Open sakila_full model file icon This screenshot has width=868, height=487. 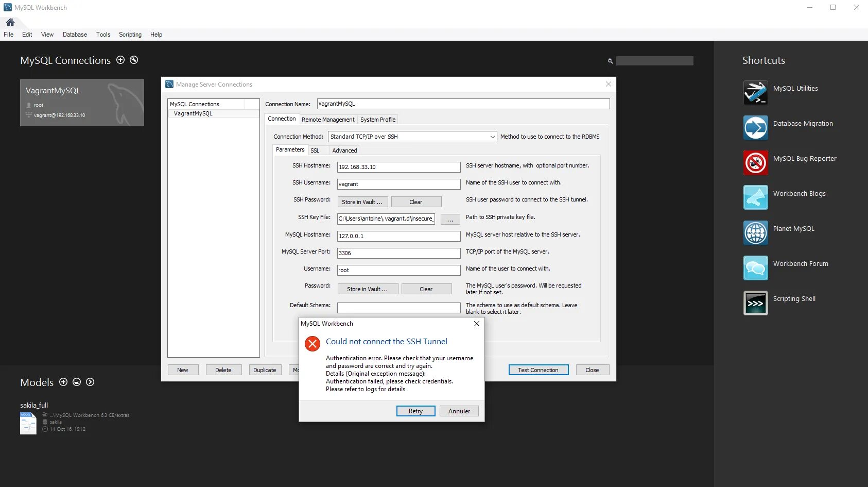pyautogui.click(x=28, y=423)
